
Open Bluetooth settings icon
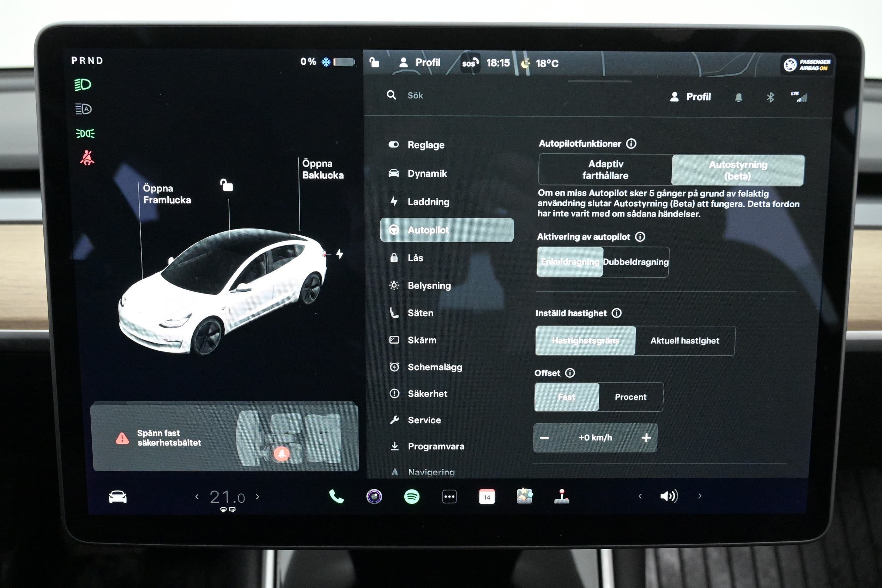tap(770, 97)
